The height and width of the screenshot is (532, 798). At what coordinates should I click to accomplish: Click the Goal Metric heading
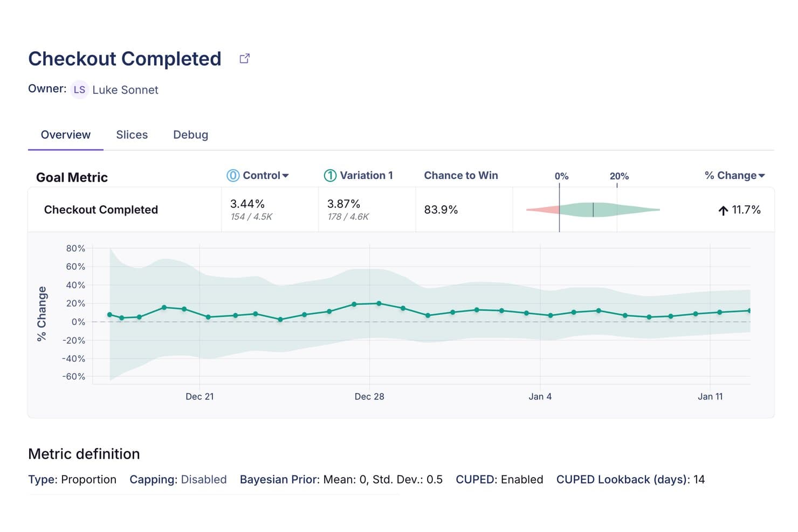[x=72, y=177]
